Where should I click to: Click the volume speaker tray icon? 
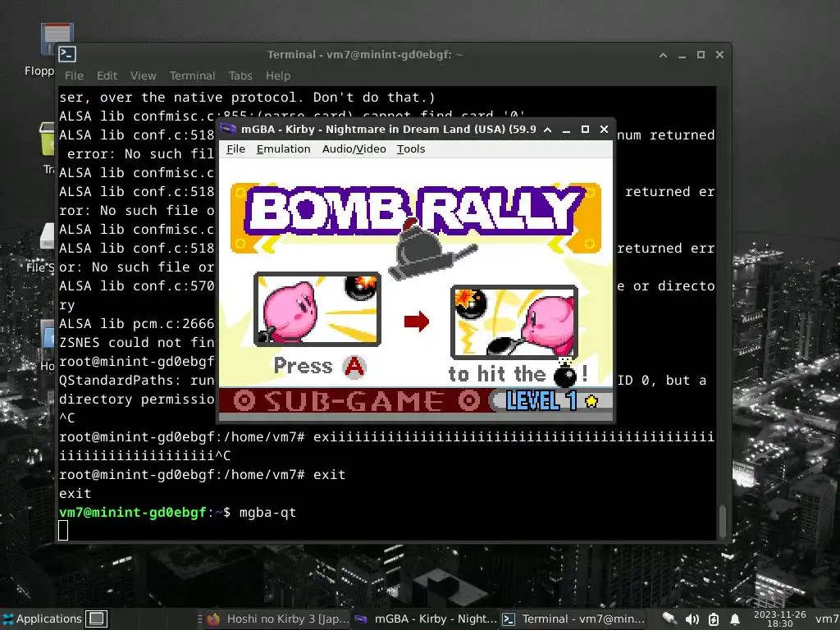click(x=692, y=619)
